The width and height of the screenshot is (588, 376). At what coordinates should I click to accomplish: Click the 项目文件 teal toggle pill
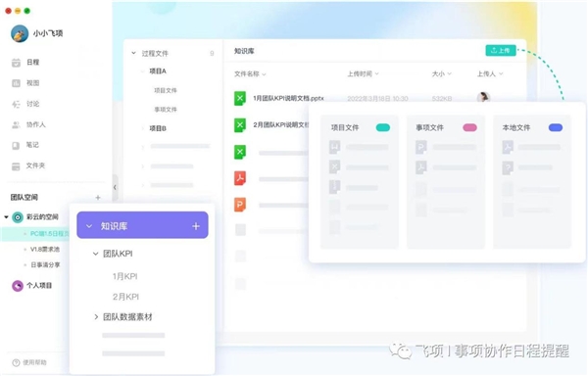[383, 127]
